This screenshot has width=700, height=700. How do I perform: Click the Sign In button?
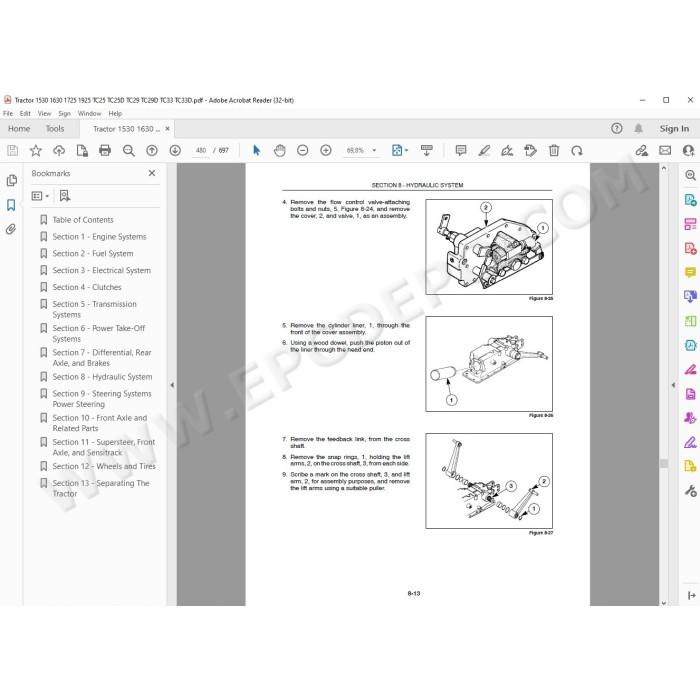674,129
